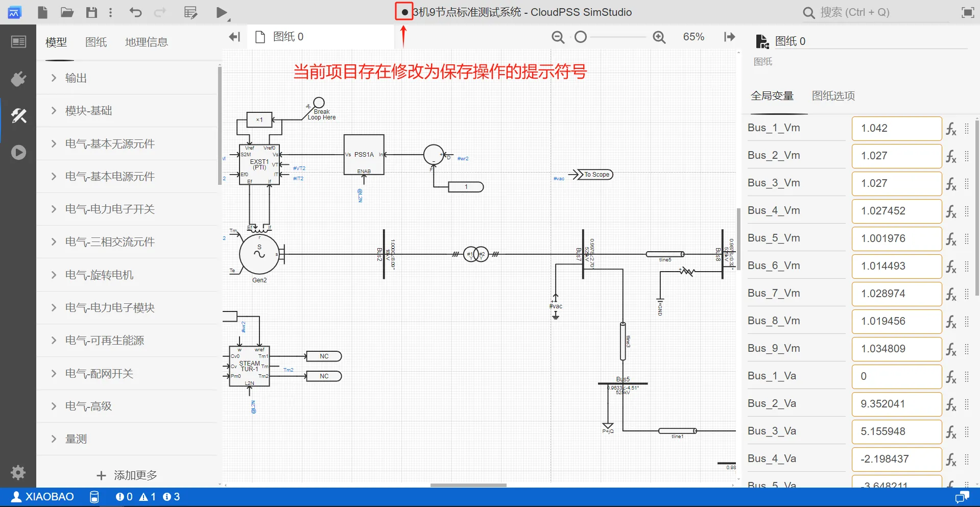The height and width of the screenshot is (507, 980).
Task: Expand the 模块-基础 category
Action: (x=127, y=111)
